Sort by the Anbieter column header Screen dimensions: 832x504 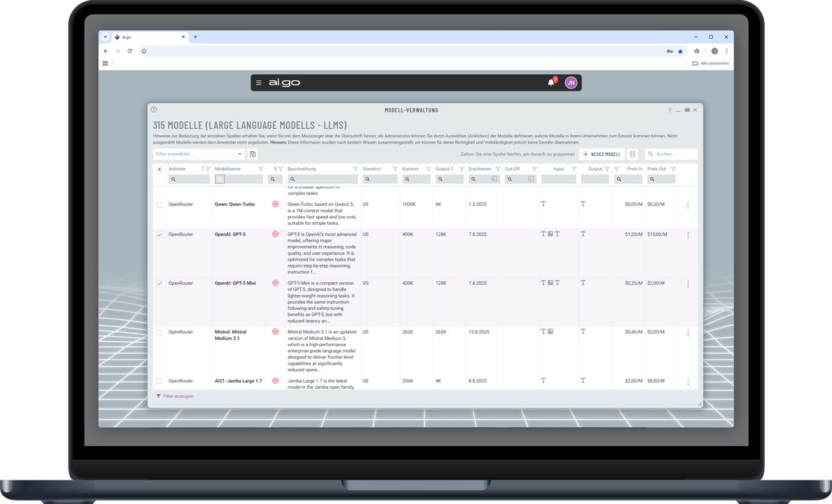177,169
